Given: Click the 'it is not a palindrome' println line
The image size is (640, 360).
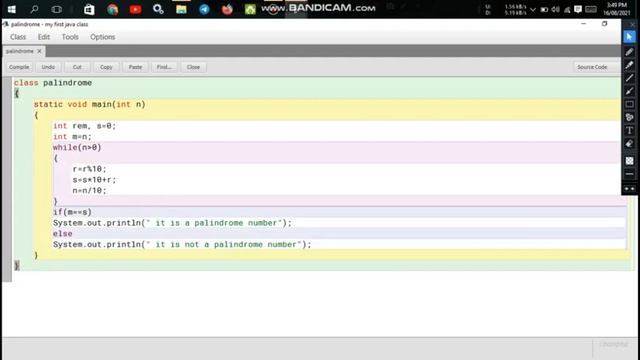Looking at the screenshot, I should tap(182, 244).
